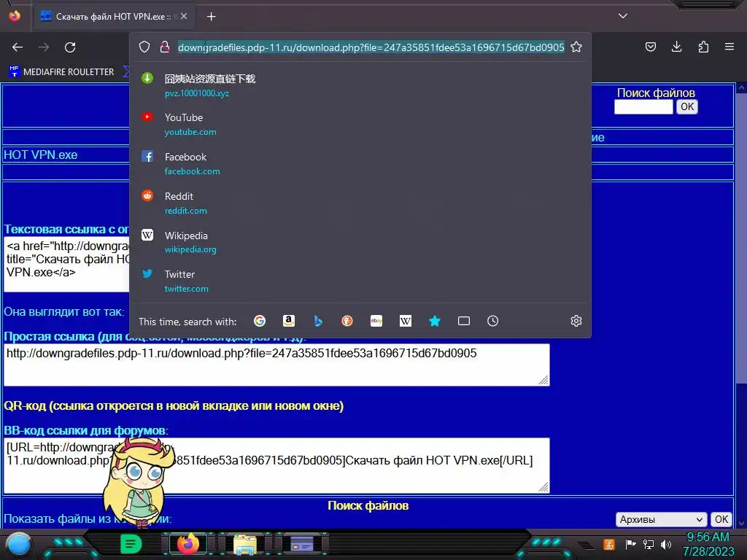
Task: Open the HOT VPN.exe file link
Action: point(41,155)
